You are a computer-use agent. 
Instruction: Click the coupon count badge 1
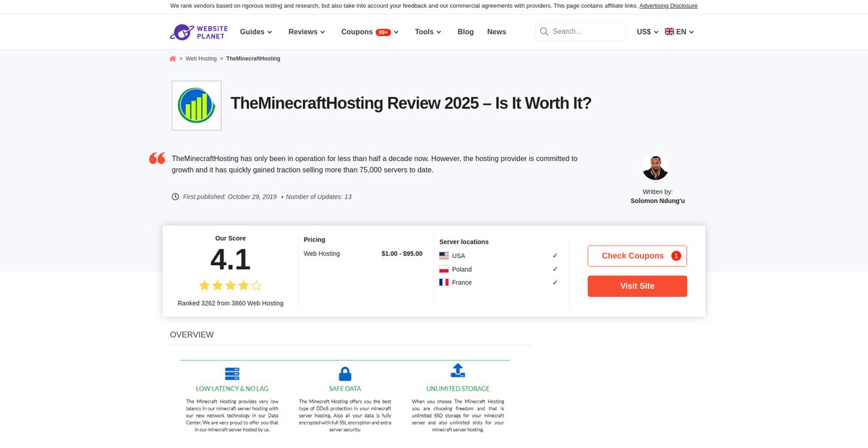click(x=676, y=256)
